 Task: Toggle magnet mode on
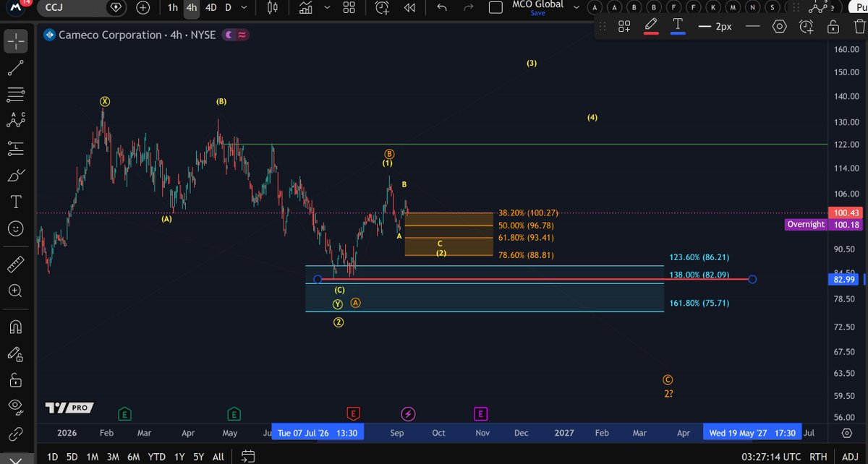coord(15,327)
